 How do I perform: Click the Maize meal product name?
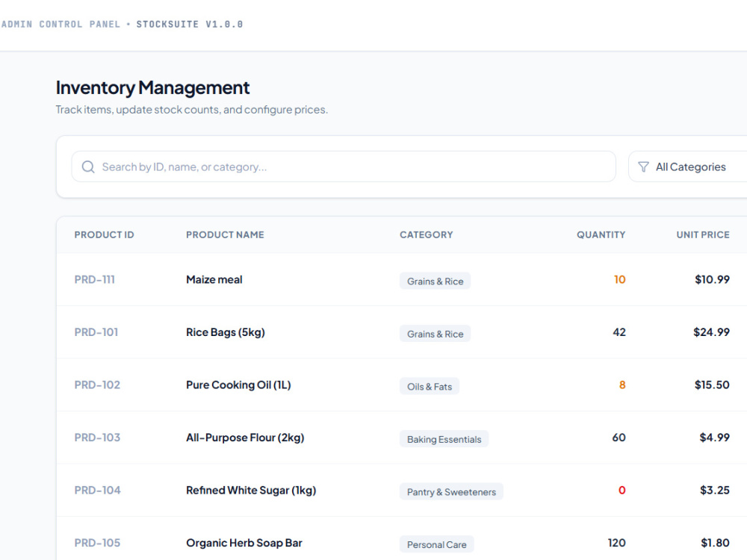pyautogui.click(x=214, y=279)
